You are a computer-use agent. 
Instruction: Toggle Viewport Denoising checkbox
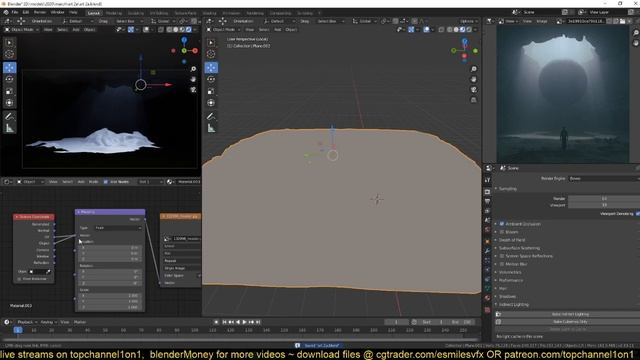coord(638,213)
